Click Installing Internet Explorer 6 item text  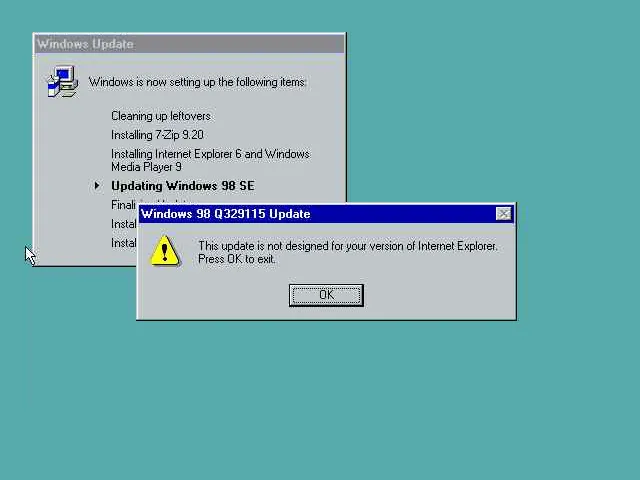tap(210, 154)
